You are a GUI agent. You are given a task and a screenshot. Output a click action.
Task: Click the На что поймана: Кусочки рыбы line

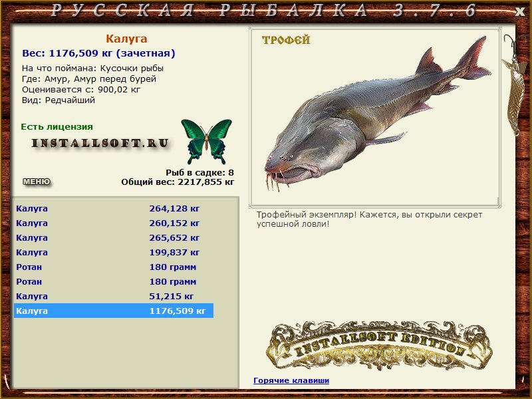pos(92,68)
